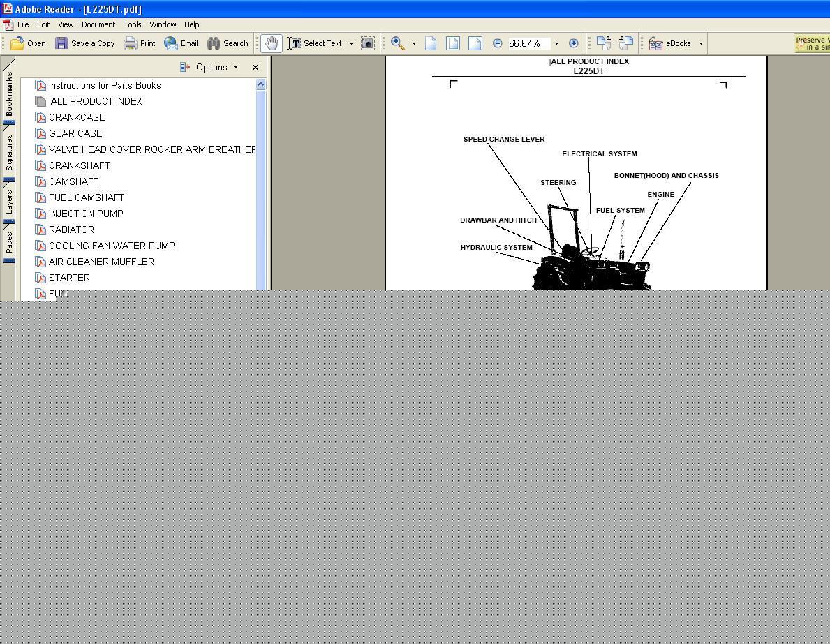Open the View menu
The height and width of the screenshot is (644, 830).
pyautogui.click(x=66, y=24)
